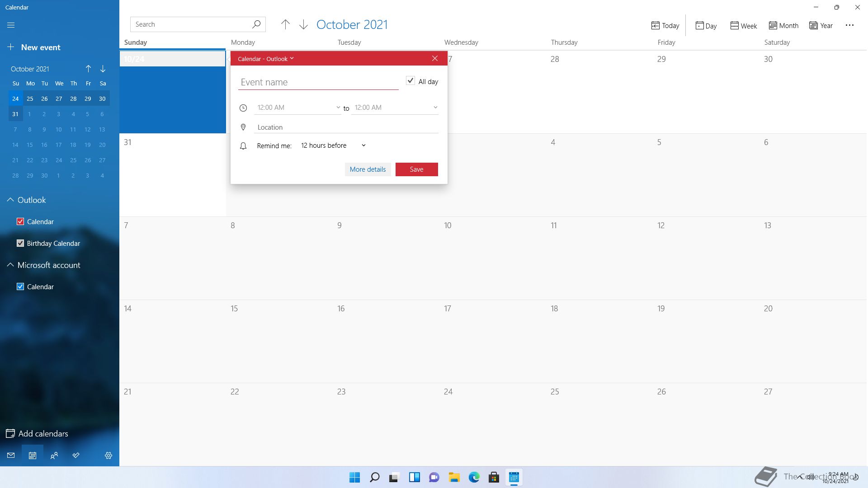Select day 27 in mini calendar October row
The height and width of the screenshot is (488, 868).
tap(59, 99)
